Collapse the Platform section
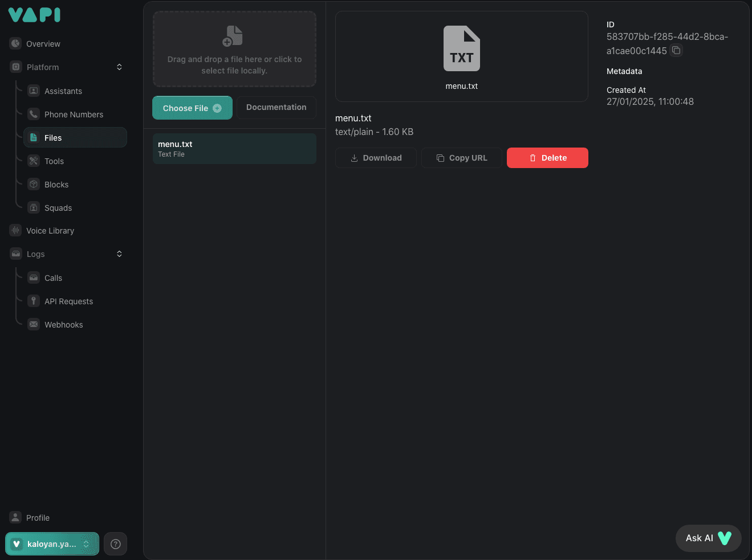Screen dimensions: 752x560 pyautogui.click(x=119, y=67)
